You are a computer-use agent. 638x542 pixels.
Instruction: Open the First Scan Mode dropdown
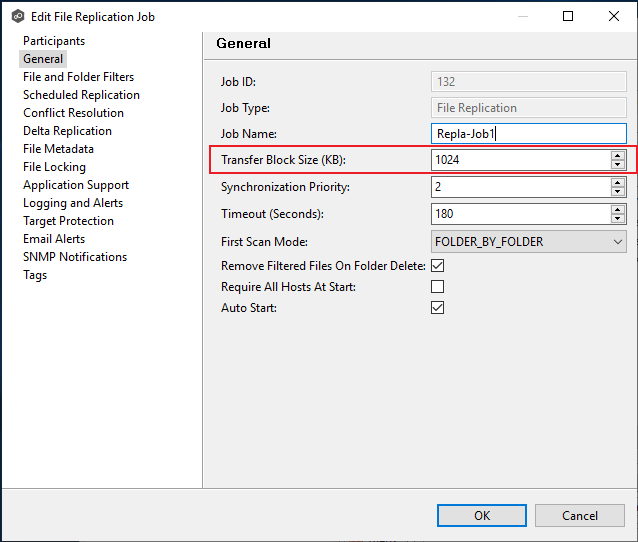coord(528,242)
